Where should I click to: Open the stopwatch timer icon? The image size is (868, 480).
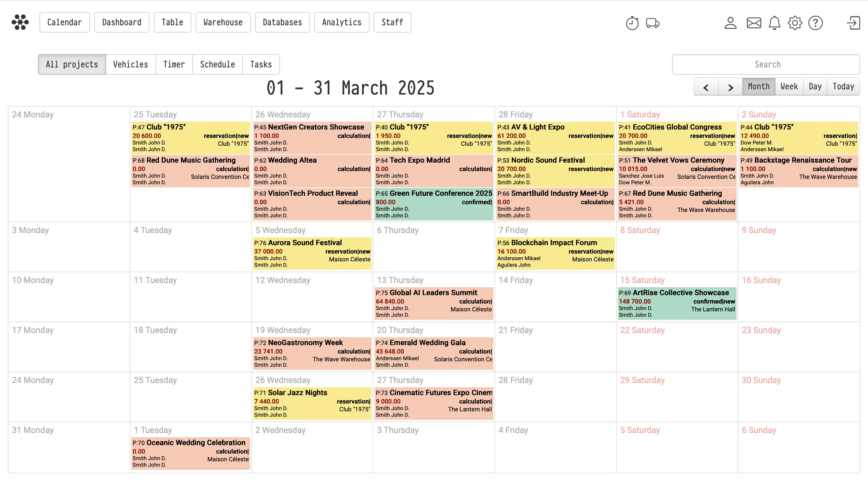tap(632, 23)
